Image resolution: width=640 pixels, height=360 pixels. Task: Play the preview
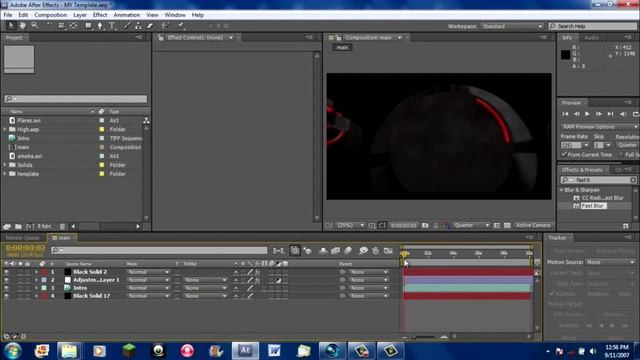(587, 114)
